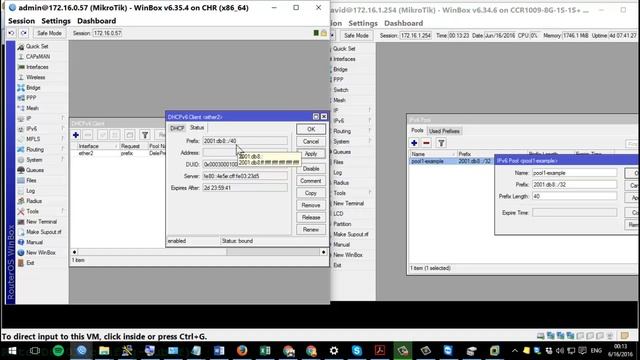The height and width of the screenshot is (360, 640).
Task: Open the Dashboard menu in left WinBox
Action: (96, 21)
